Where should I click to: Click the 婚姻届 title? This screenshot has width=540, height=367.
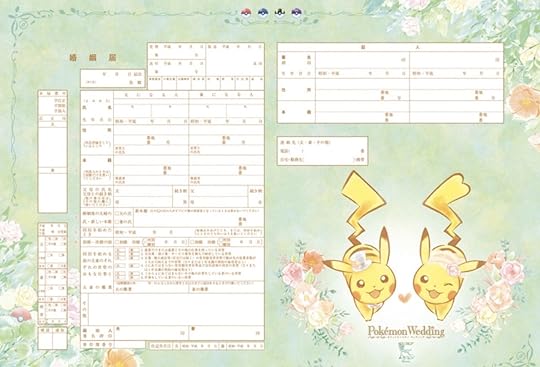click(x=93, y=58)
